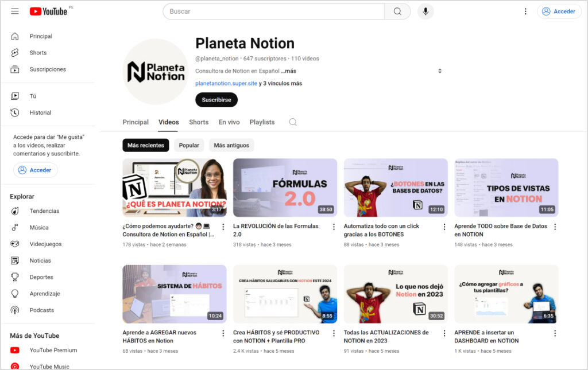The width and height of the screenshot is (588, 370).
Task: Click the Planeta Notion channel avatar
Action: click(156, 72)
